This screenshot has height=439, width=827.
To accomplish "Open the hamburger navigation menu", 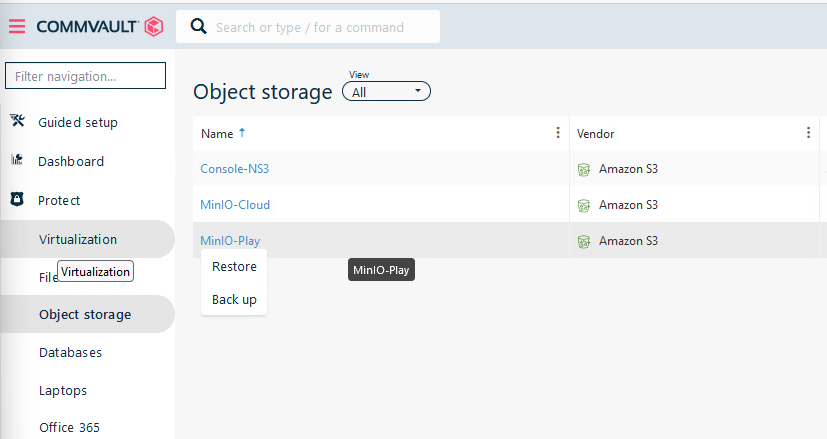I will 17,27.
